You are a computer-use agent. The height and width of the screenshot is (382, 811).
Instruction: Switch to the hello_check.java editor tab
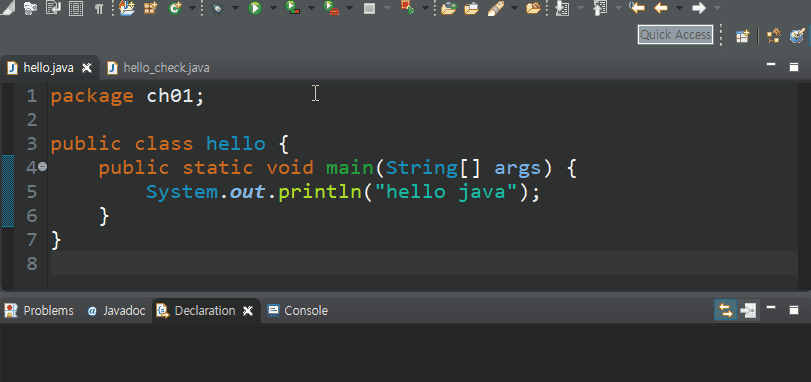pyautogui.click(x=158, y=68)
